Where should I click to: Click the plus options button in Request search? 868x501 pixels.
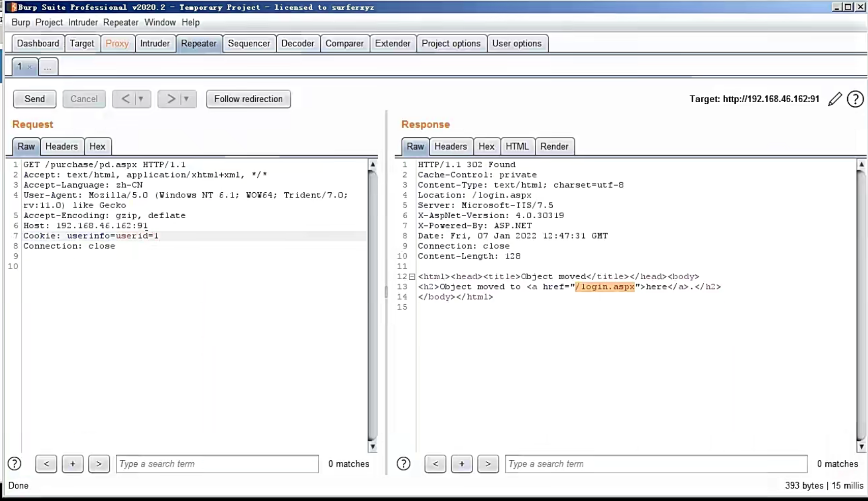[x=73, y=464]
